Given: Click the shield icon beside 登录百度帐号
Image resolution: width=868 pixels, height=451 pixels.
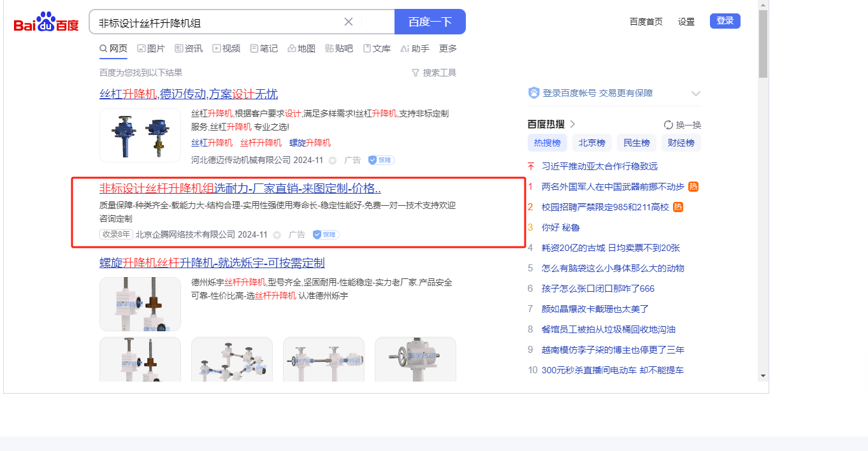Looking at the screenshot, I should click(x=533, y=93).
